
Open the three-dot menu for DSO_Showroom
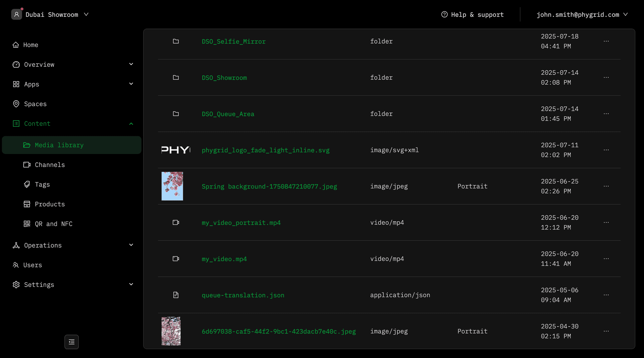click(606, 78)
